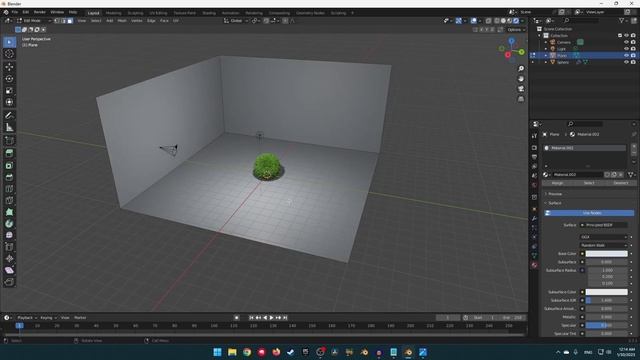Viewport: 640px width, 360px height.
Task: Open the Tool properties tab icon
Action: coord(534,136)
